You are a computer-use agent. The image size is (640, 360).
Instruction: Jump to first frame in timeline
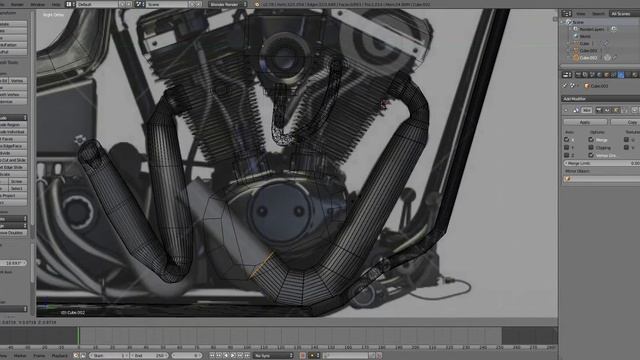(212, 356)
